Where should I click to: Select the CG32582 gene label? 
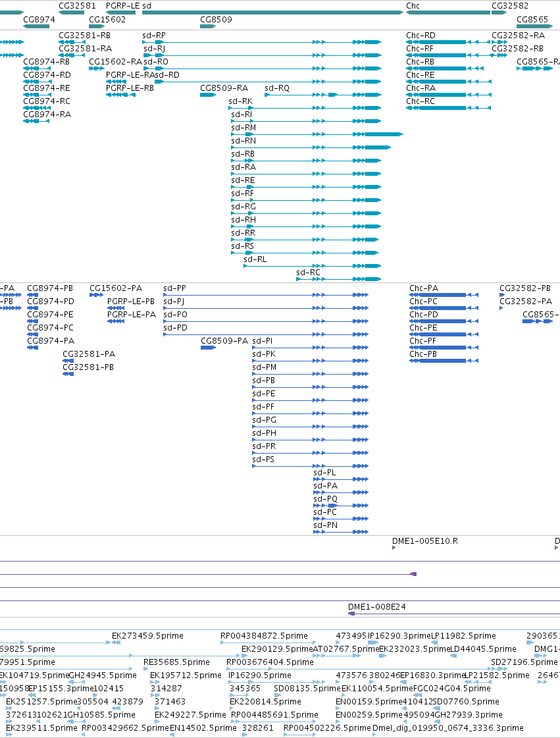tap(510, 6)
